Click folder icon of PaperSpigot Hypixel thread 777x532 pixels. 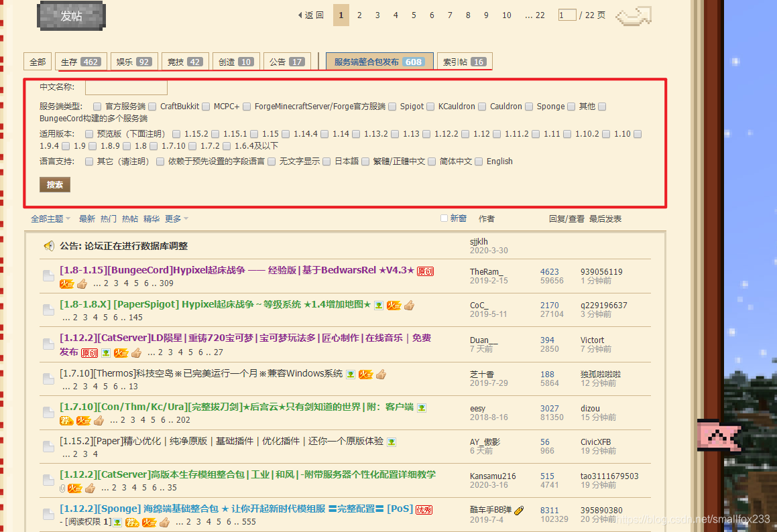pyautogui.click(x=48, y=310)
